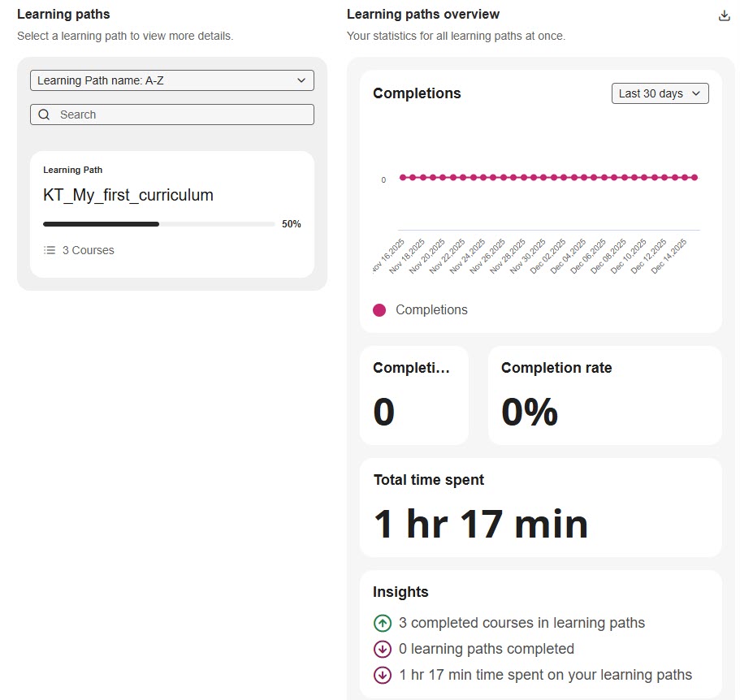
Task: Click the 3 completed courses insight text
Action: (521, 623)
